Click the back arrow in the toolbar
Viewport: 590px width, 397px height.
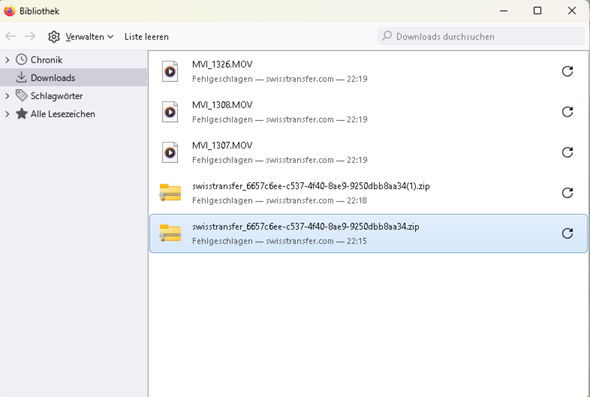[x=11, y=37]
